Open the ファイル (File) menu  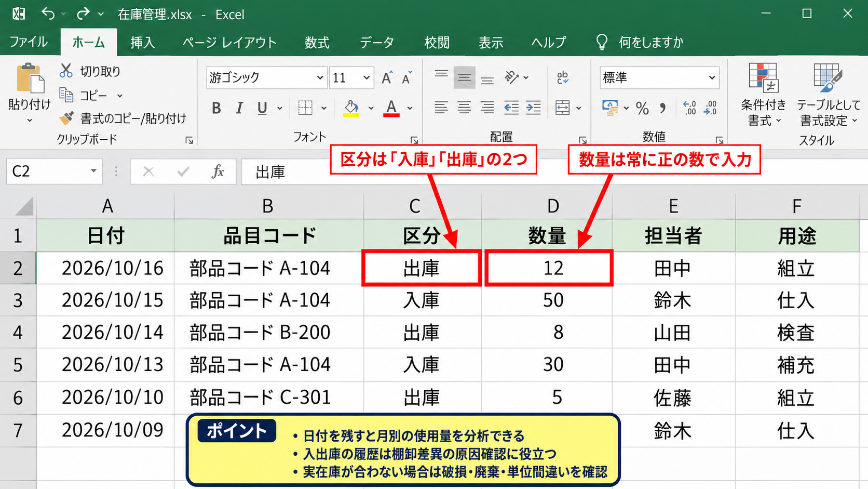29,42
